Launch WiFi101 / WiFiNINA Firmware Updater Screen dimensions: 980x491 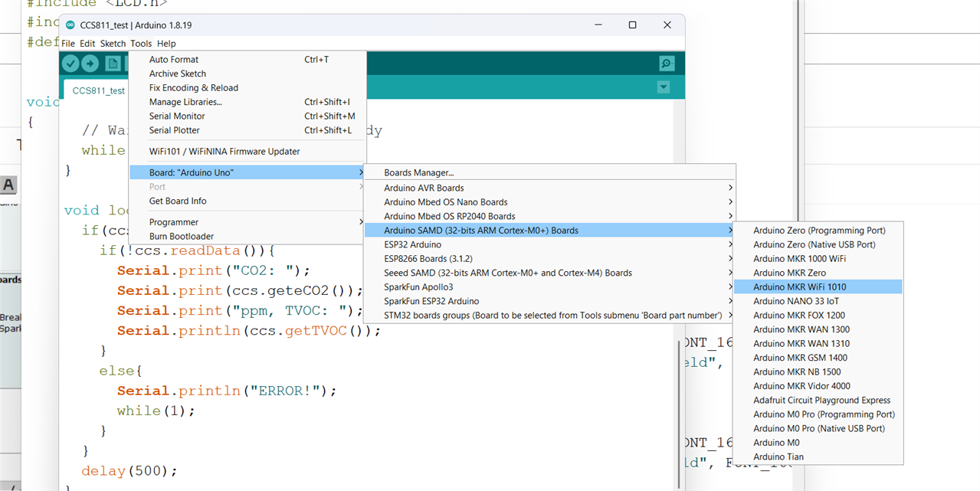click(x=247, y=152)
